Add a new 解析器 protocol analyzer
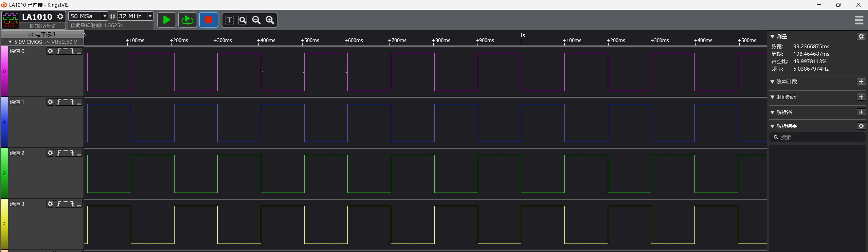 click(x=861, y=112)
